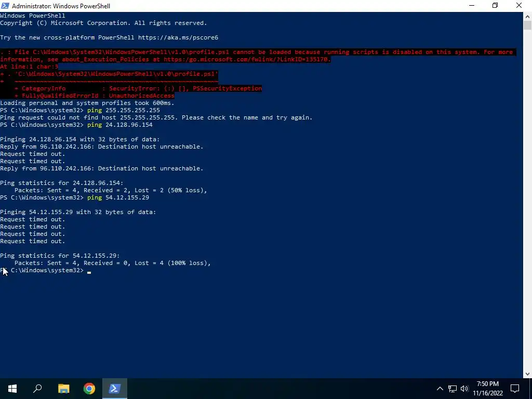Viewport: 532px width, 399px height.
Task: Click the about_Execution_Policies link text
Action: coord(105,59)
